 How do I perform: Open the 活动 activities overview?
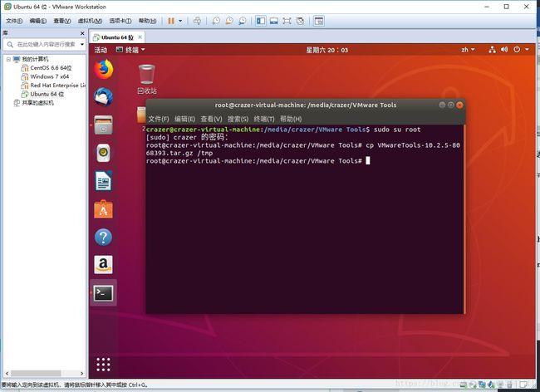(x=101, y=50)
